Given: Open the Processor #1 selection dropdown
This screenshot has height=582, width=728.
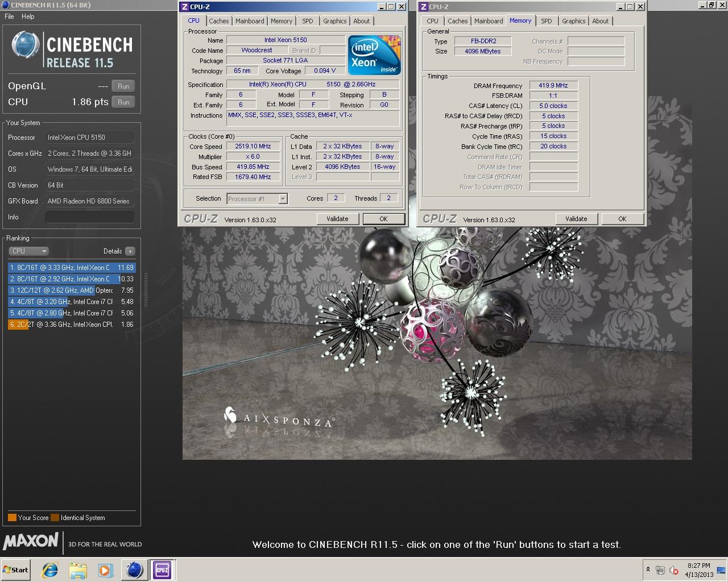Looking at the screenshot, I should pyautogui.click(x=257, y=199).
